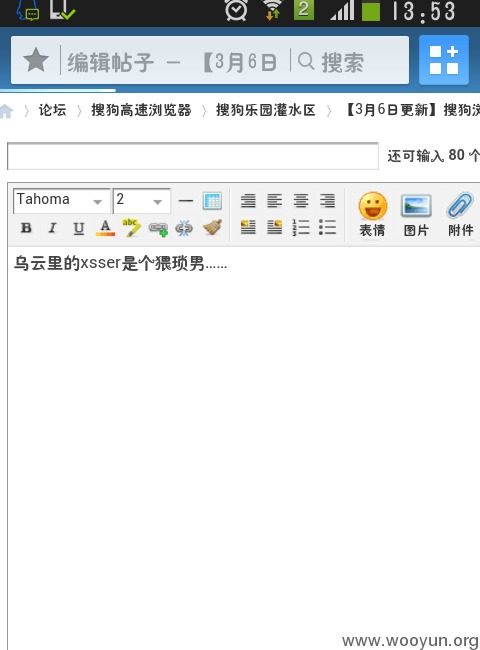Open the browser tabs grid button
This screenshot has width=480, height=650.
[x=444, y=61]
